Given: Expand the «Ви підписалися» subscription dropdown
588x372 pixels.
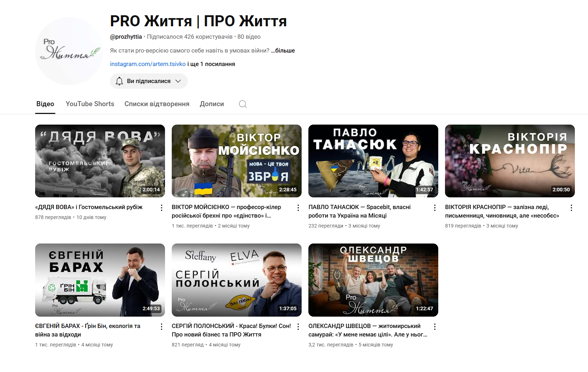Looking at the screenshot, I should [x=178, y=81].
